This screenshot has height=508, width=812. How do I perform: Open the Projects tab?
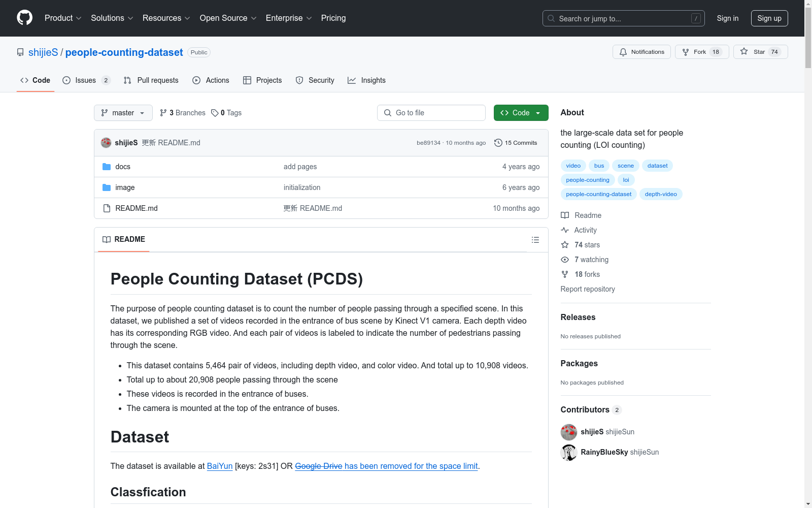[262, 80]
